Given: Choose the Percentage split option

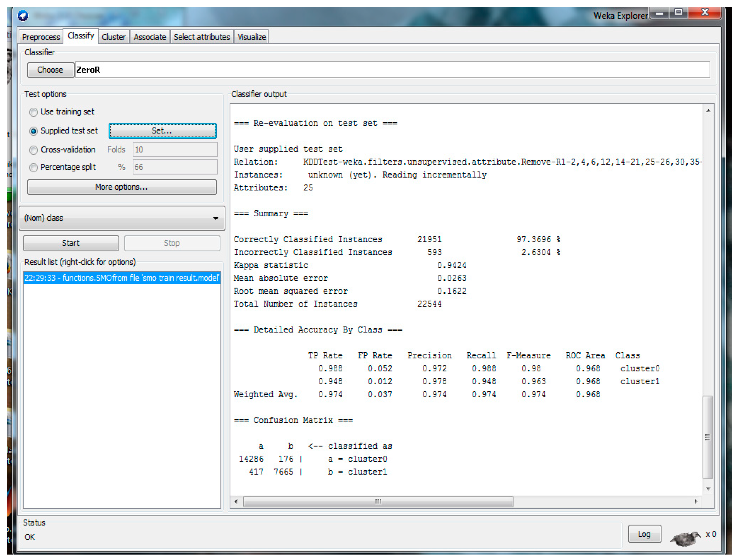Looking at the screenshot, I should tap(33, 167).
